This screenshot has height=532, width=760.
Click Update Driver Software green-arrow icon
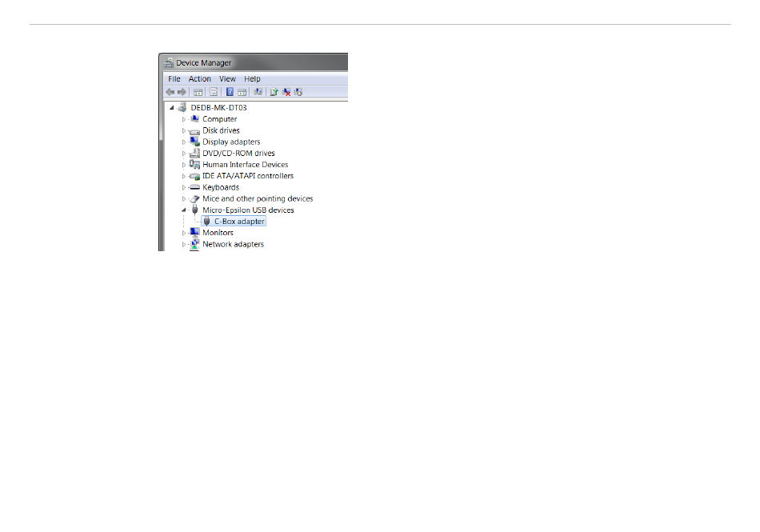(274, 92)
